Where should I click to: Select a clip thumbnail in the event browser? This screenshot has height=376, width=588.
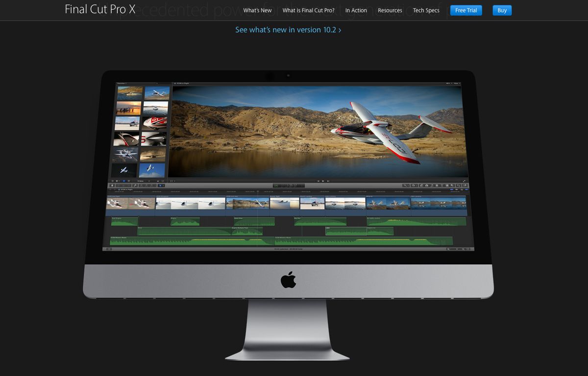pyautogui.click(x=128, y=93)
